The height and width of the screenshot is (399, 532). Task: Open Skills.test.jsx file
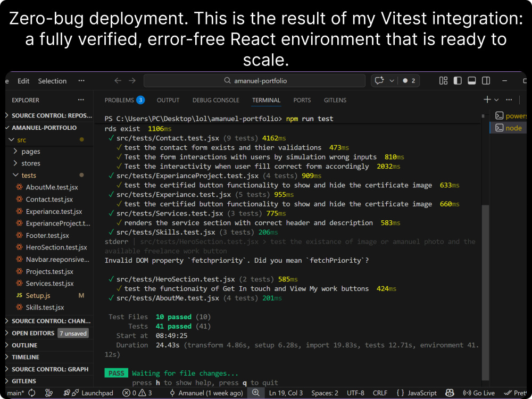tap(49, 307)
